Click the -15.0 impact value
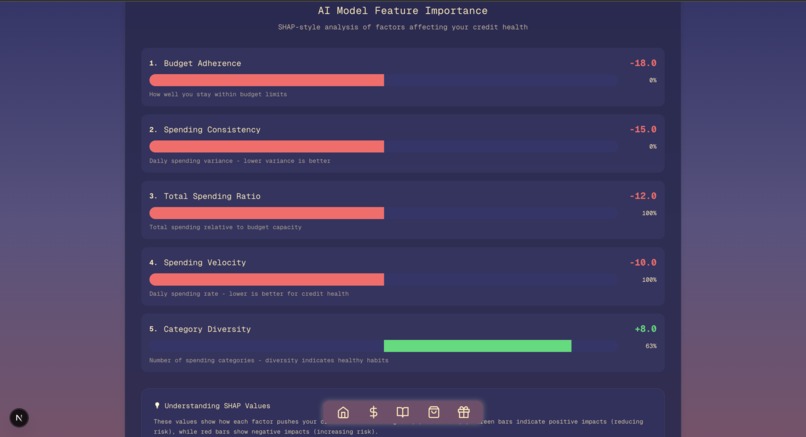The width and height of the screenshot is (806, 437). [643, 130]
